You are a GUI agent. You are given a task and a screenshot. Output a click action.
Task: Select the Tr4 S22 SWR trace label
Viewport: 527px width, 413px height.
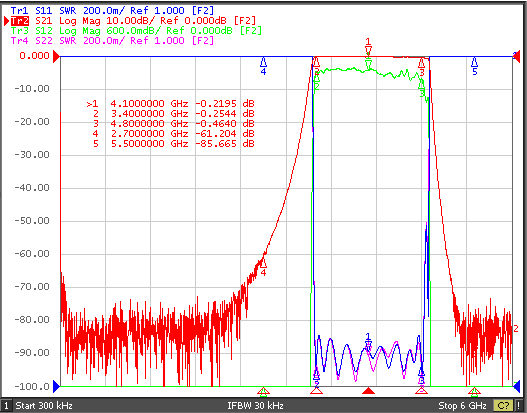(112, 41)
